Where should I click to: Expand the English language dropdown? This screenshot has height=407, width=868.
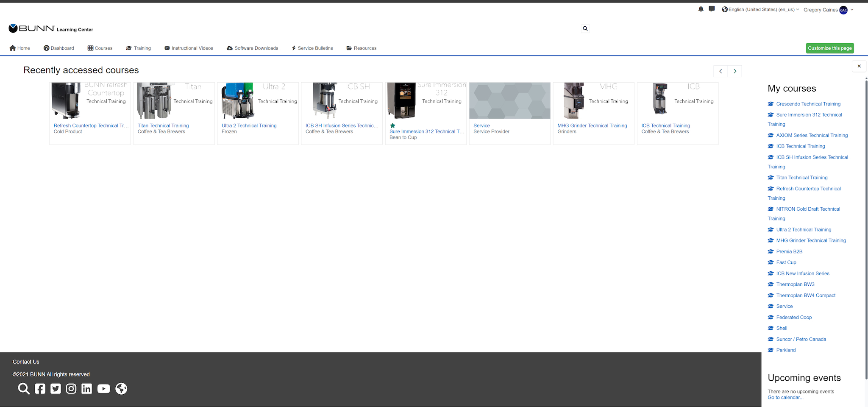pyautogui.click(x=760, y=9)
